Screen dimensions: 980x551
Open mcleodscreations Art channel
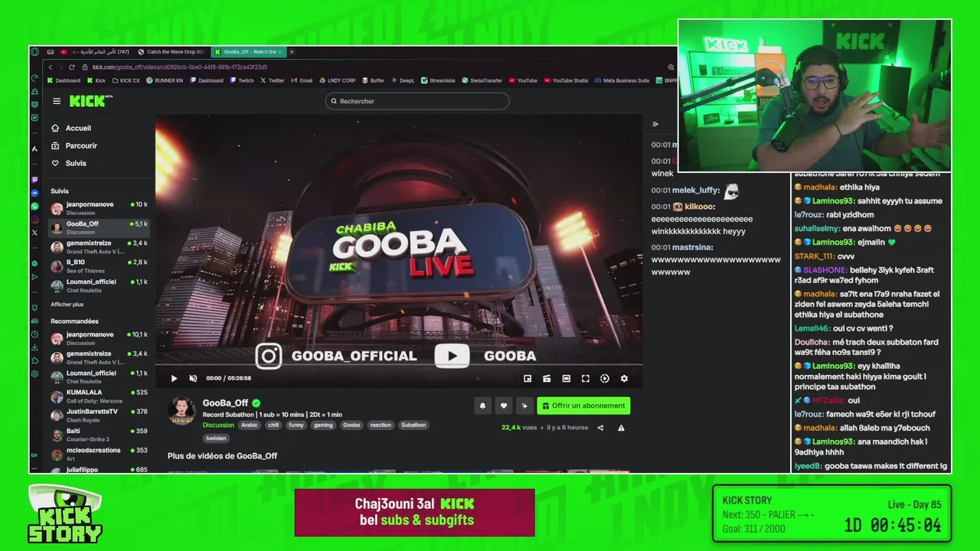coord(99,454)
